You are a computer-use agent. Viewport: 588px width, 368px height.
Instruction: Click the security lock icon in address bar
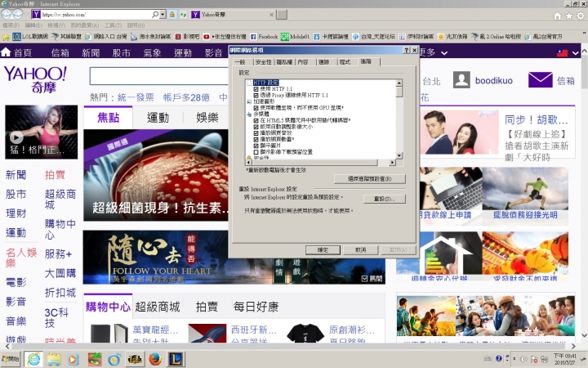[x=172, y=15]
